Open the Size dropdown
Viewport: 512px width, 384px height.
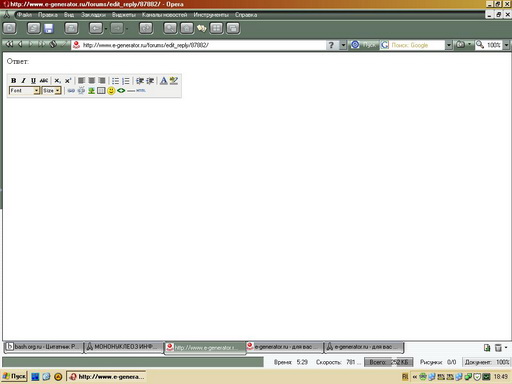click(51, 91)
